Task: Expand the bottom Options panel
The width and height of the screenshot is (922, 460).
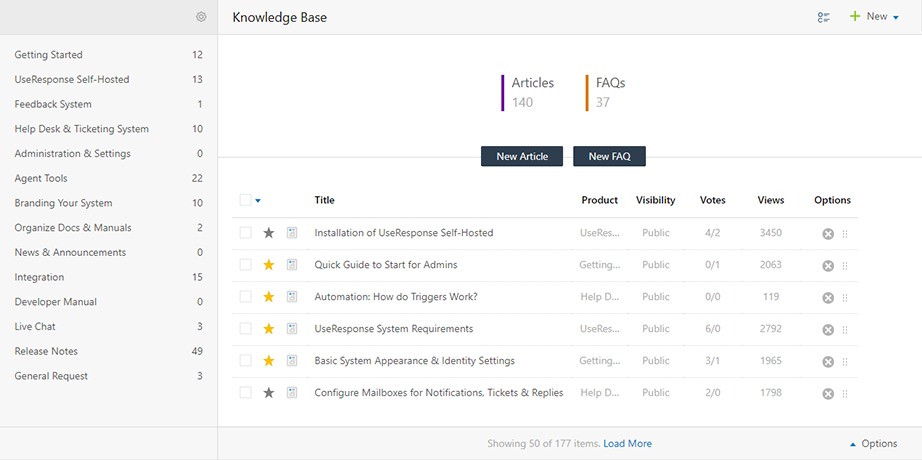Action: click(873, 444)
